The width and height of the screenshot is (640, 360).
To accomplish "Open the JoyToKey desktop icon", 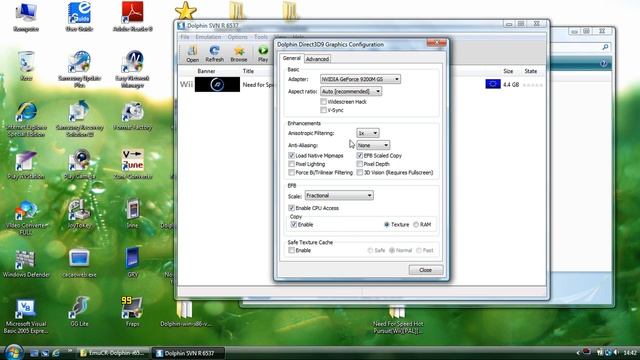I will tap(80, 214).
